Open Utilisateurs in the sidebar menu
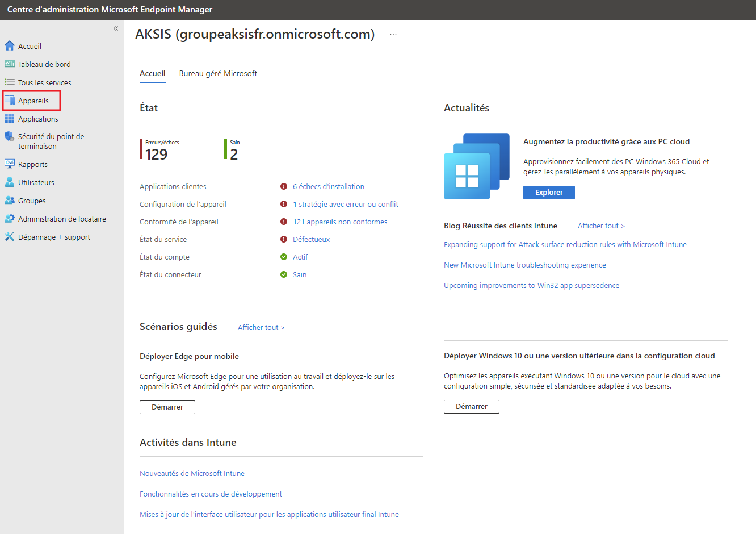This screenshot has height=534, width=756. click(x=36, y=182)
